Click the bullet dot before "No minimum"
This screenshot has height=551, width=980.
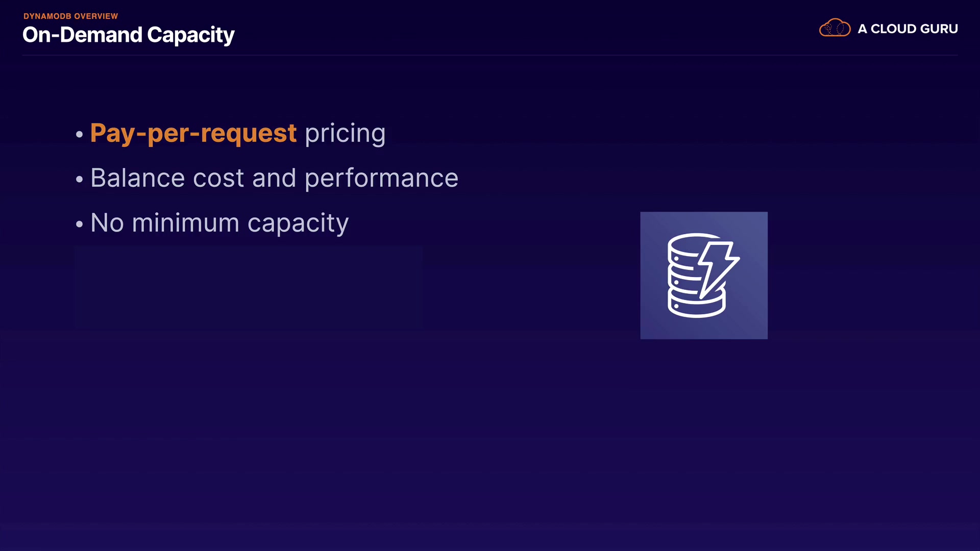(79, 224)
